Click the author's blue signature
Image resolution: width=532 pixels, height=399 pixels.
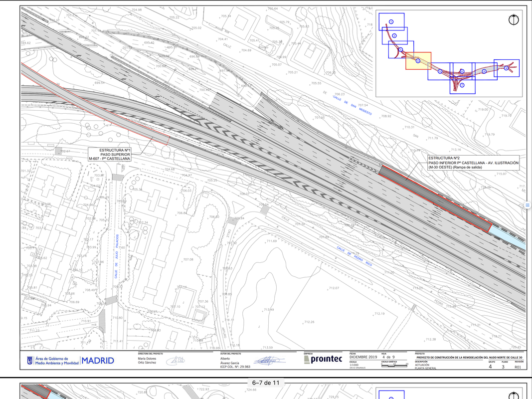(x=270, y=361)
